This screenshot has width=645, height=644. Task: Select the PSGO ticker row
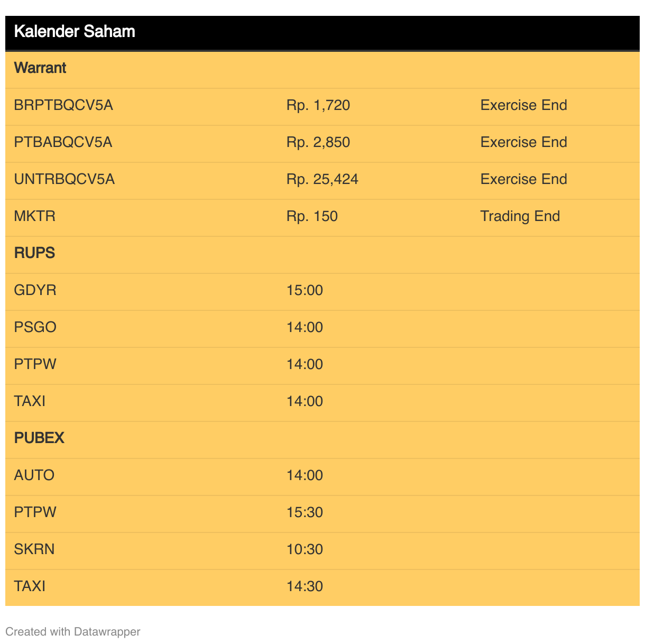(x=322, y=327)
